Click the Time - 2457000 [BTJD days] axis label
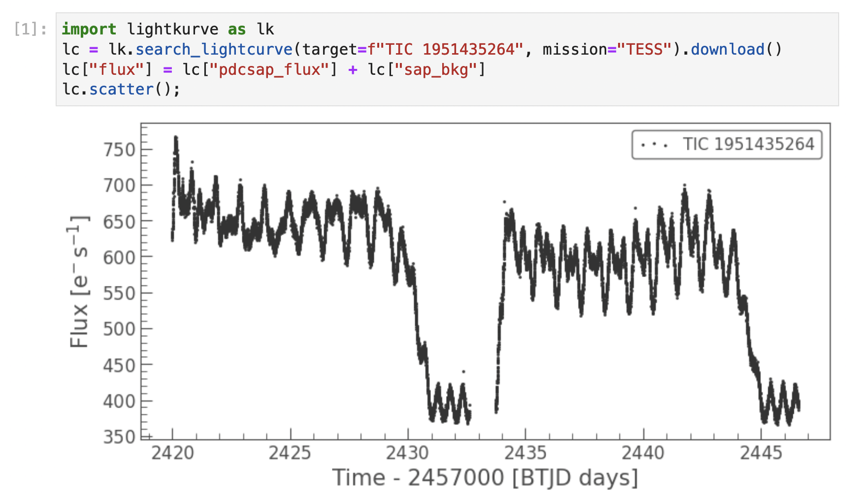The height and width of the screenshot is (504, 850). coord(485,478)
